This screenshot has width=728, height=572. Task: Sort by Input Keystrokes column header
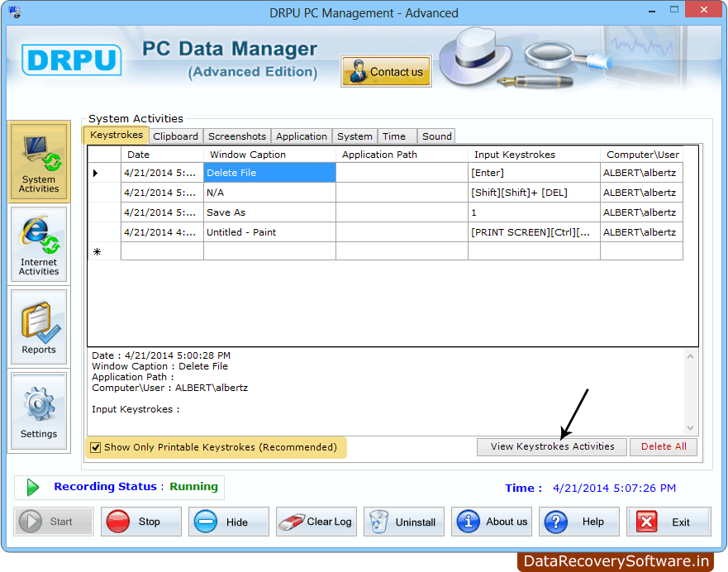tap(534, 155)
